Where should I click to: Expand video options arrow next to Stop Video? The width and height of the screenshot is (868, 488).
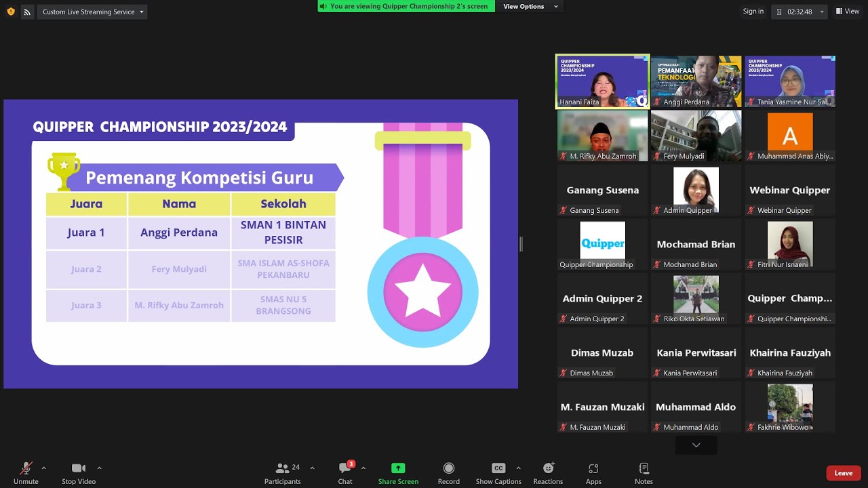tap(99, 468)
